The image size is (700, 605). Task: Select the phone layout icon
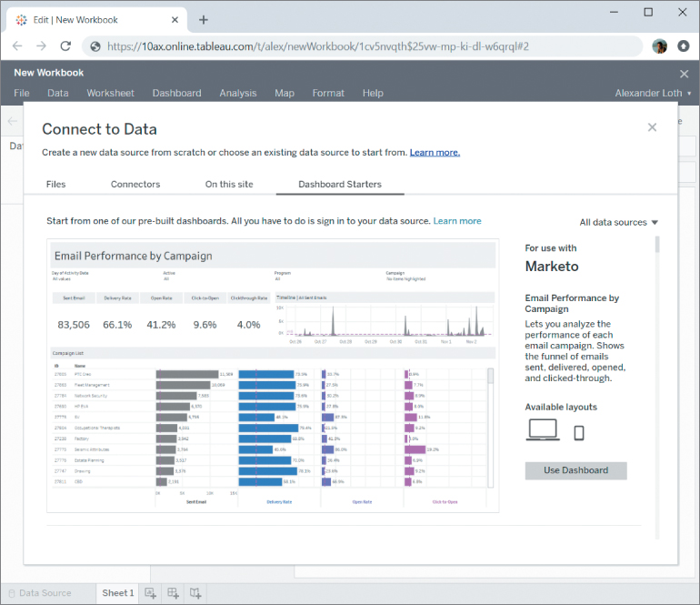click(x=578, y=433)
